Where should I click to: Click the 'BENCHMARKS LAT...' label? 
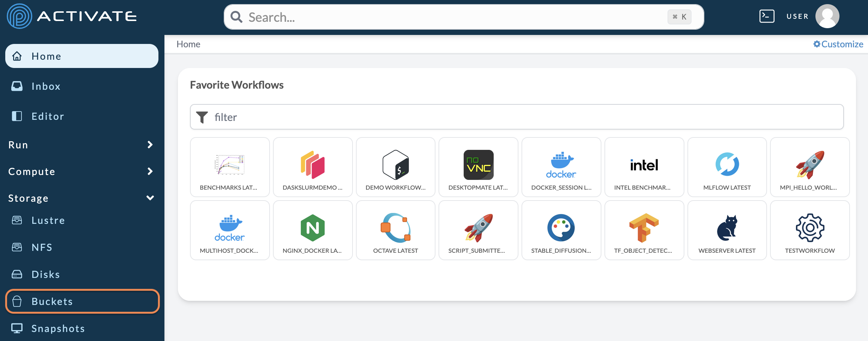click(228, 187)
